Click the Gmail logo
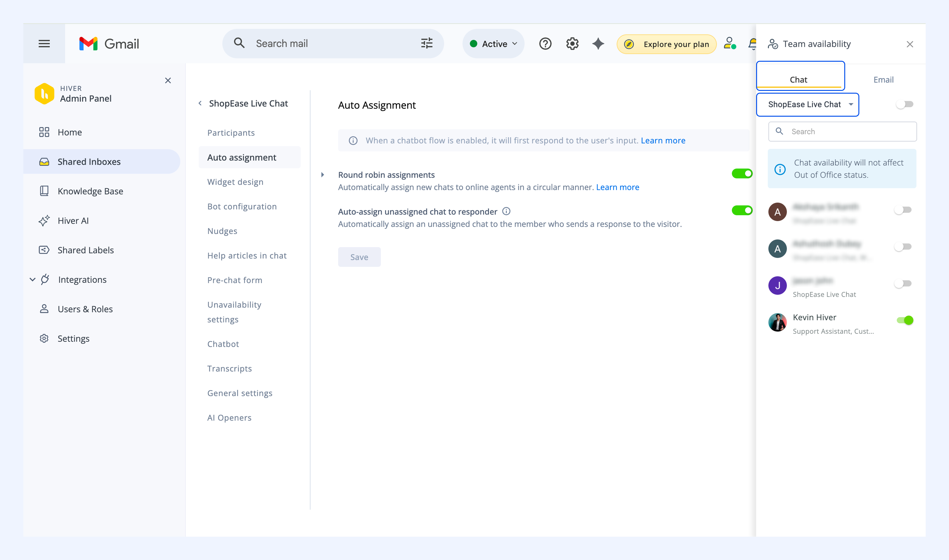This screenshot has width=949, height=560. (109, 44)
